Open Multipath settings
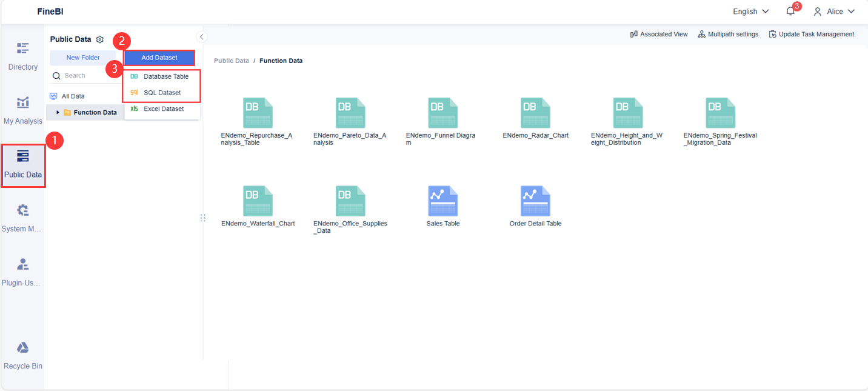868x391 pixels. tap(727, 34)
